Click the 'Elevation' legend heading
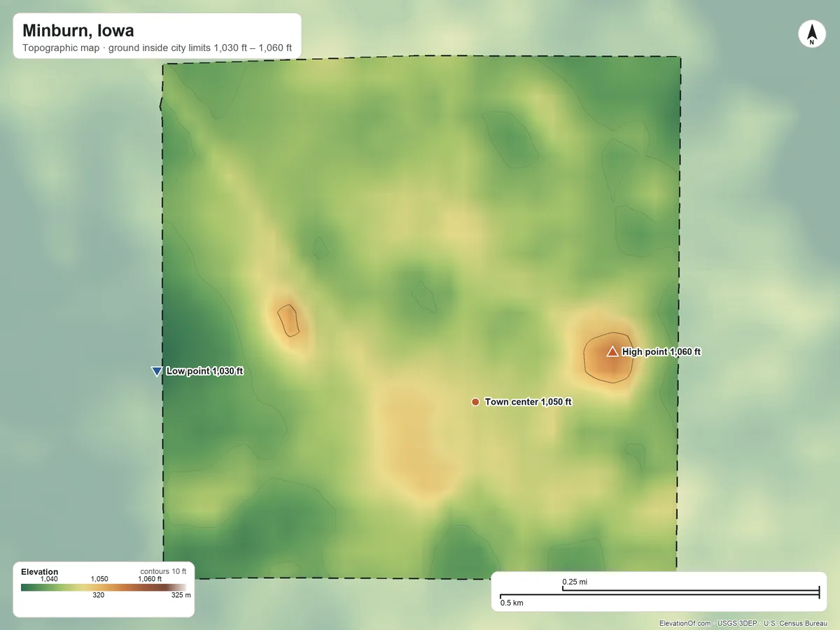 40,572
